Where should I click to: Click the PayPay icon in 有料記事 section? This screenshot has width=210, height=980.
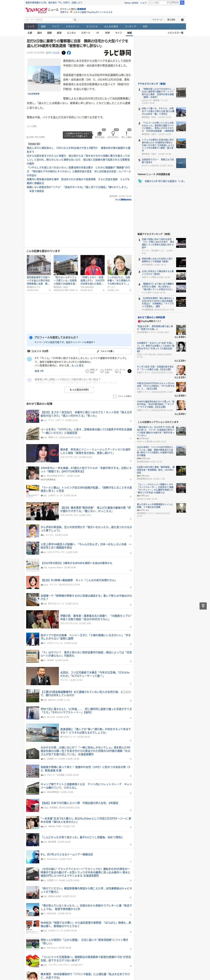(x=139, y=321)
